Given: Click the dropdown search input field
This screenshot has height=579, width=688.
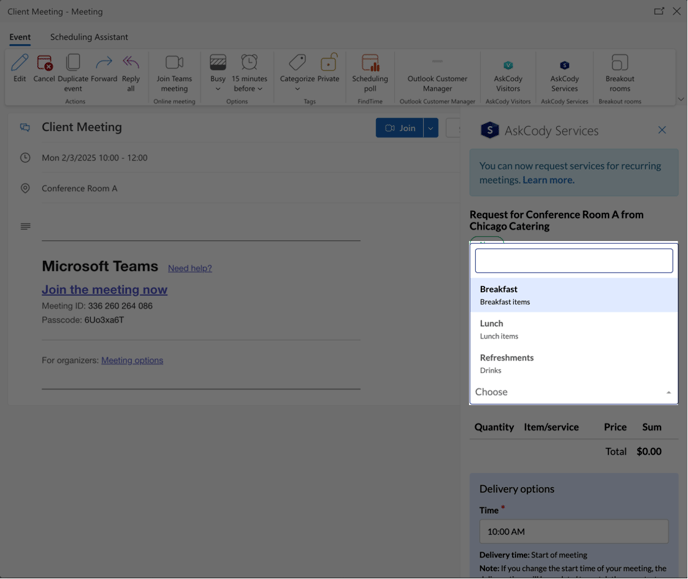Looking at the screenshot, I should 573,261.
